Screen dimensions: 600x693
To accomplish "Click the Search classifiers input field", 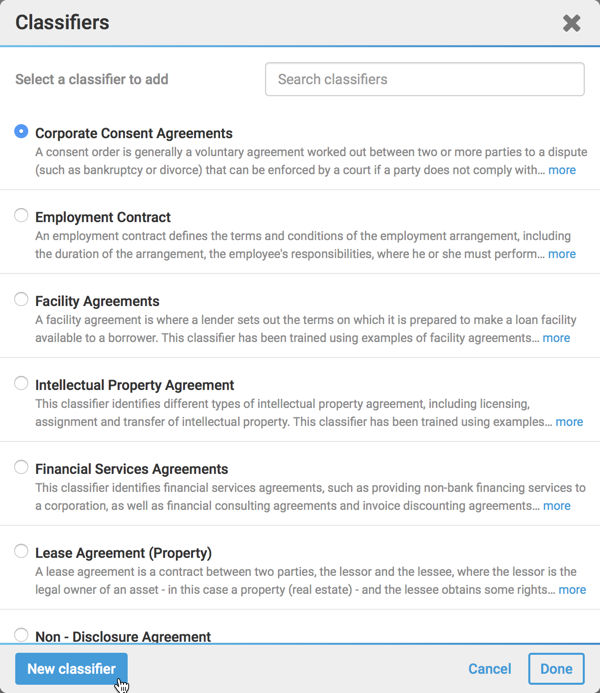I will point(425,79).
